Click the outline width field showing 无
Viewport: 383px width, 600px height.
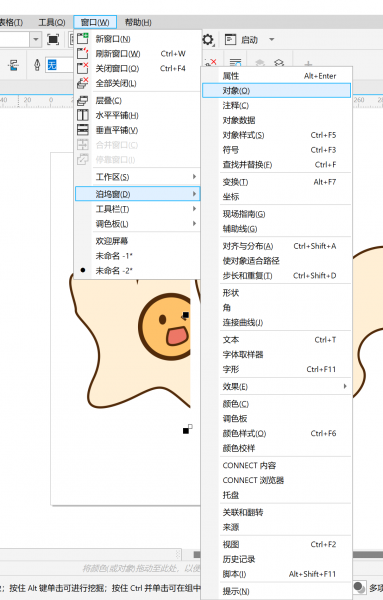(x=59, y=65)
